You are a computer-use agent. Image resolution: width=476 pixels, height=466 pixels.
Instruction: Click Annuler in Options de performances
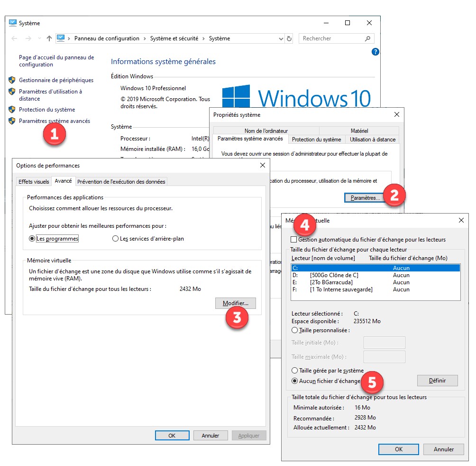(211, 436)
